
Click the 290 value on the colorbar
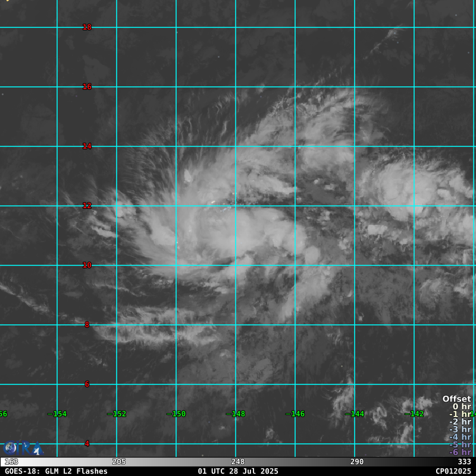point(357,462)
